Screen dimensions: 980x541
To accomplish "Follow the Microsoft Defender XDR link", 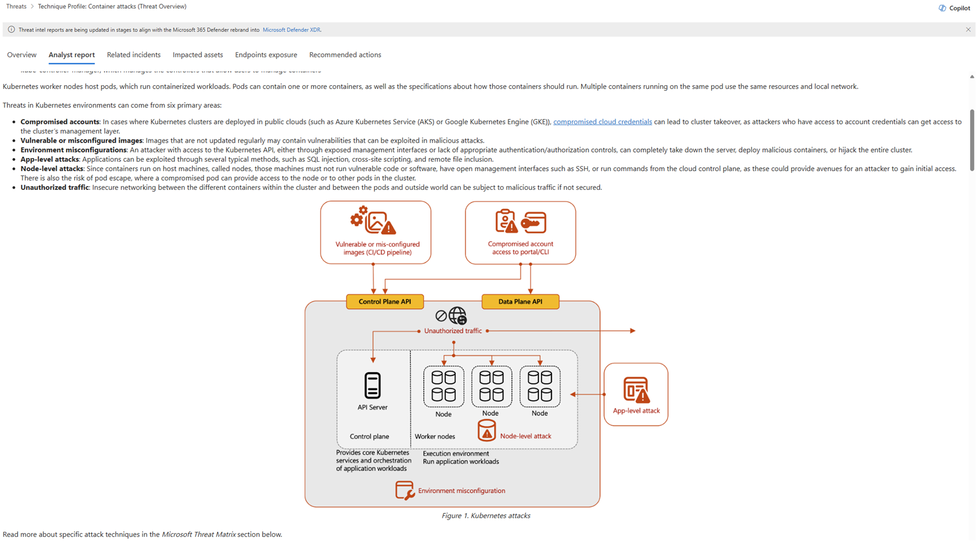I will click(x=292, y=29).
